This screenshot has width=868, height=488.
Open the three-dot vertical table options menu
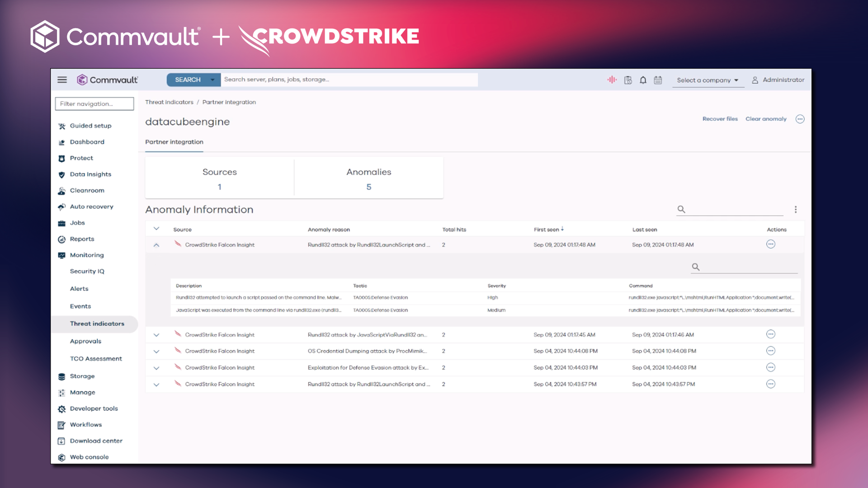(x=796, y=210)
